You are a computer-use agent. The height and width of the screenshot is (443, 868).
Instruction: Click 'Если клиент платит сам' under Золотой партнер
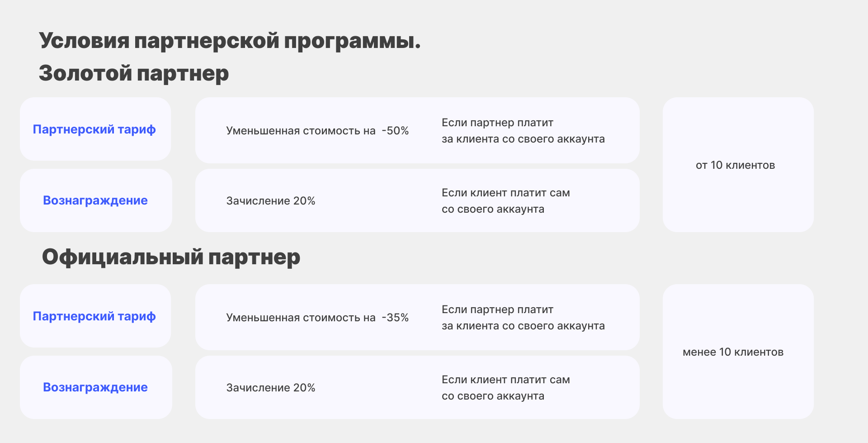505,193
